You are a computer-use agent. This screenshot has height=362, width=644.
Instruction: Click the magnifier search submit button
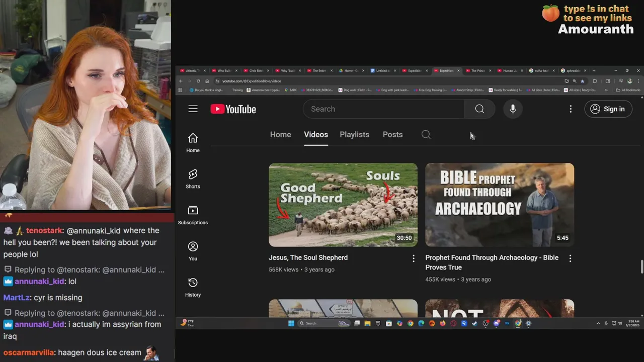[x=479, y=109]
